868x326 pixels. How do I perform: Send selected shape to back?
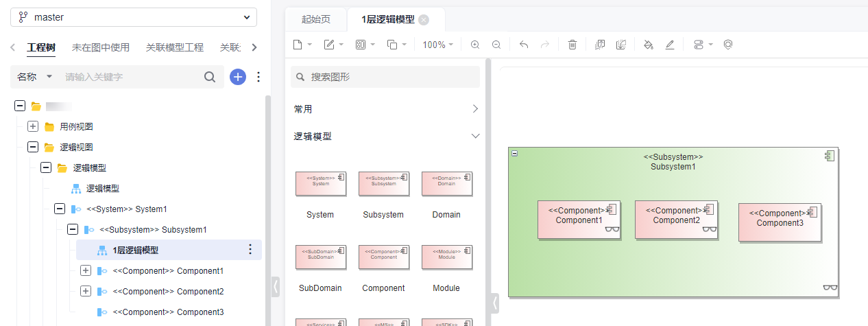pyautogui.click(x=621, y=45)
